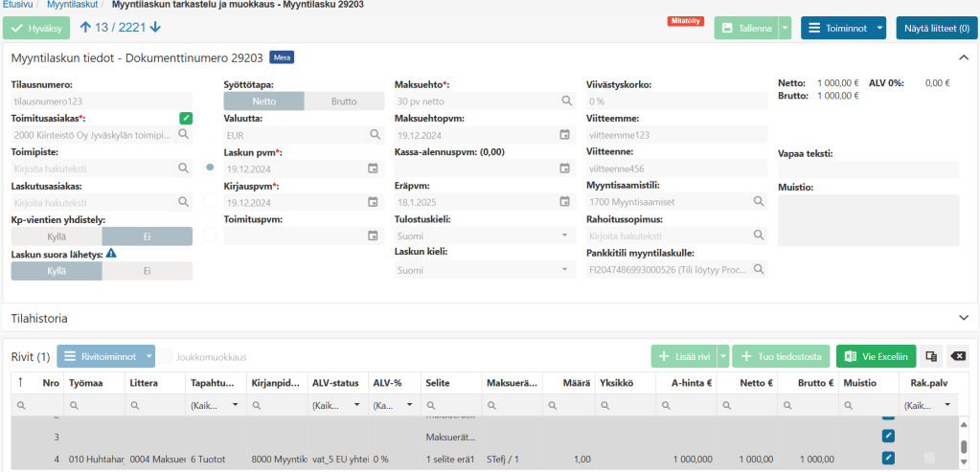Screen dimensions: 980x472
Task: Search Pankkitili myyntilaskulle magnifier
Action: pyautogui.click(x=759, y=270)
